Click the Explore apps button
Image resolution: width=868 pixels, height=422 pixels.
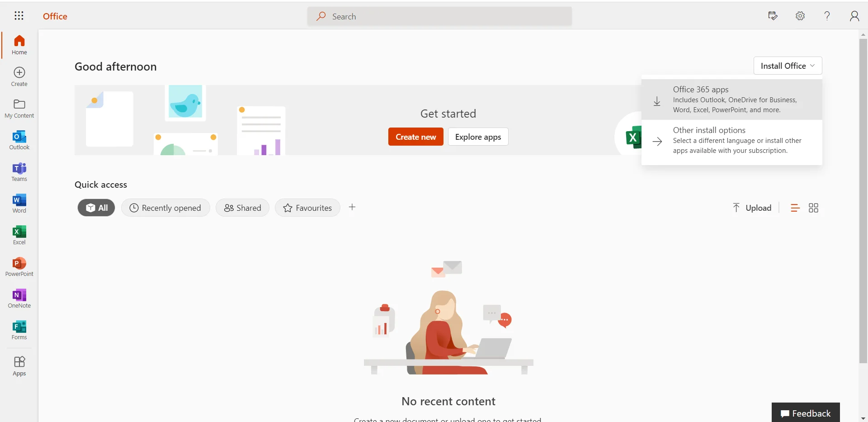pyautogui.click(x=478, y=137)
